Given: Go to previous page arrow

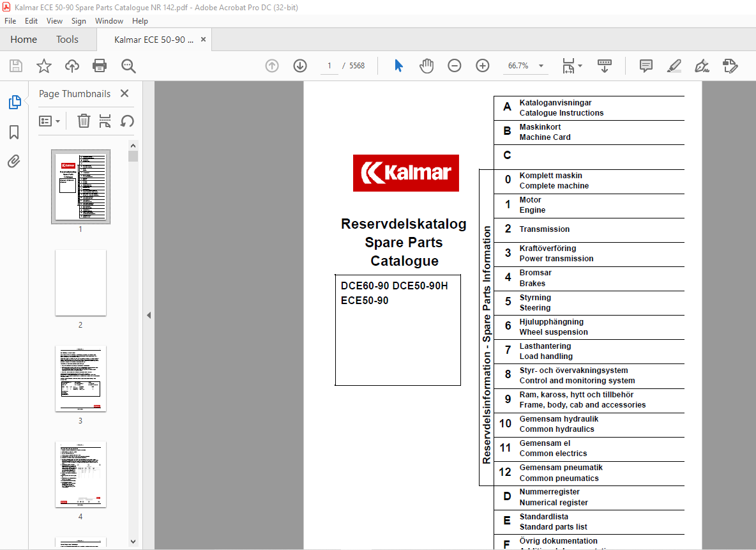Looking at the screenshot, I should (x=272, y=66).
